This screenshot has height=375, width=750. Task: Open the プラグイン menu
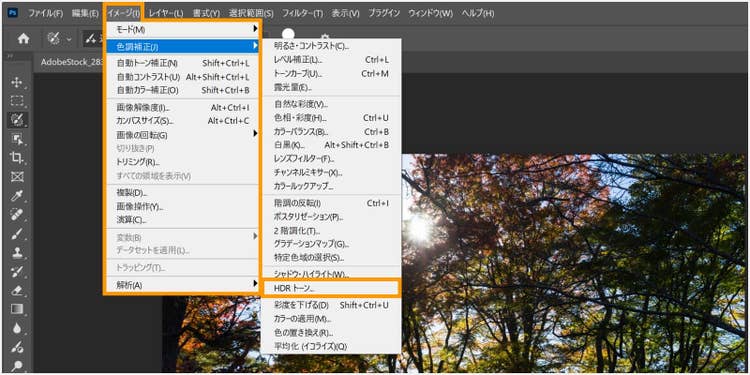384,13
